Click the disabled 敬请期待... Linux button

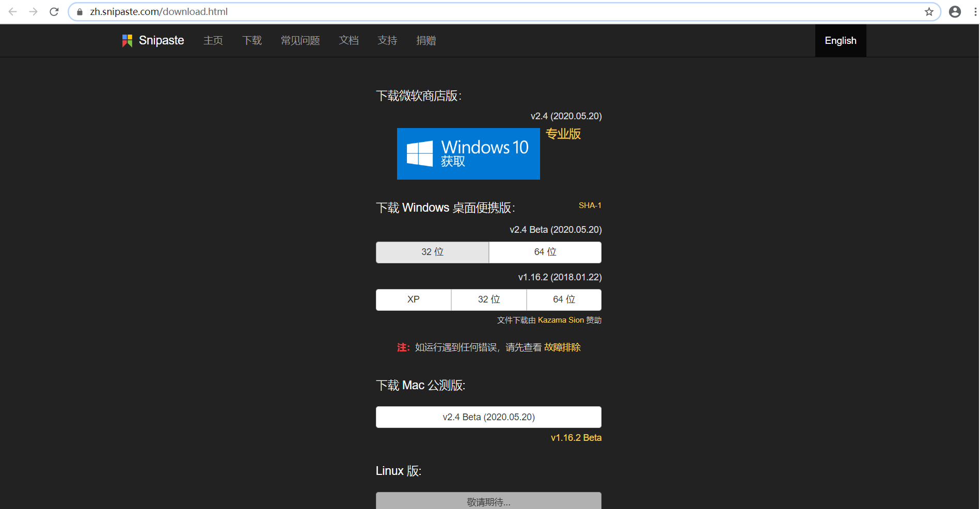(x=488, y=501)
